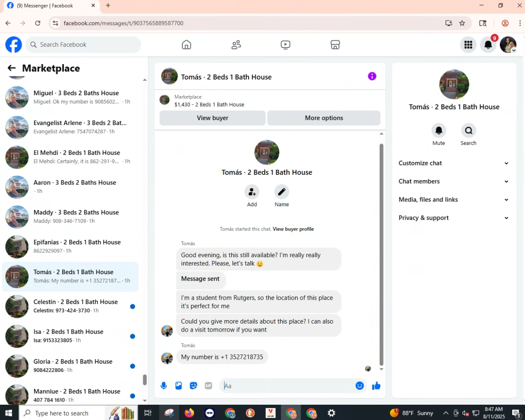Bookmark this page with the star icon
The image size is (525, 420).
tap(462, 23)
